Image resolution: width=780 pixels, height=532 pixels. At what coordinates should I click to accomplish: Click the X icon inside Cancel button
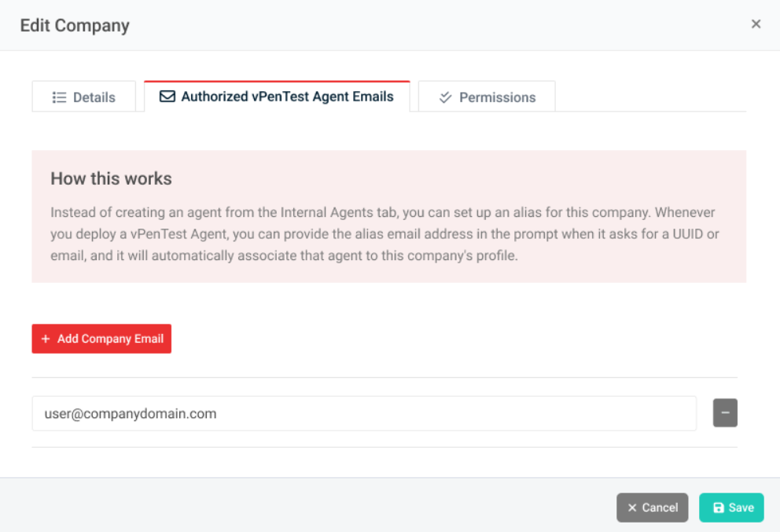pyautogui.click(x=632, y=508)
